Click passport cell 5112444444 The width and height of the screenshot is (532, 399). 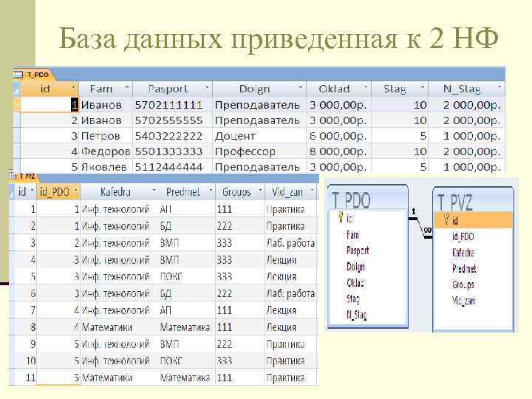pos(172,167)
